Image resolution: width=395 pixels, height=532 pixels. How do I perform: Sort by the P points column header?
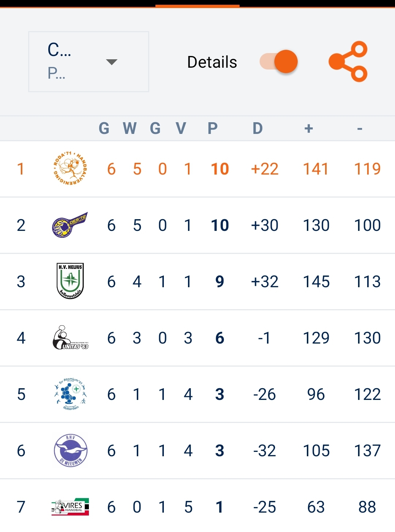click(x=212, y=128)
